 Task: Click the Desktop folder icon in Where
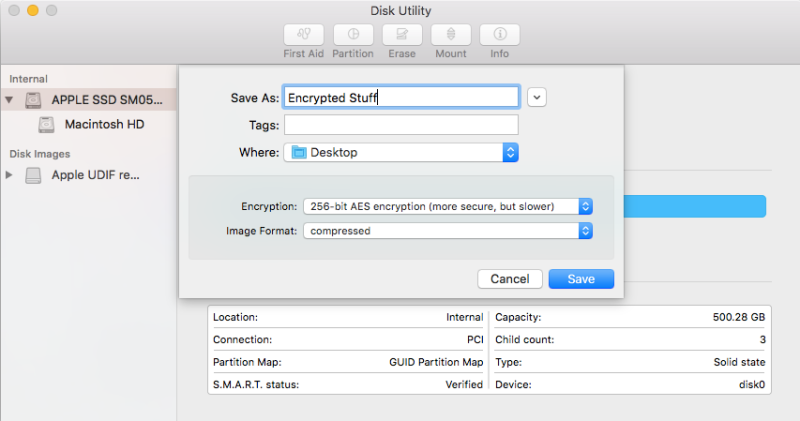tap(299, 153)
